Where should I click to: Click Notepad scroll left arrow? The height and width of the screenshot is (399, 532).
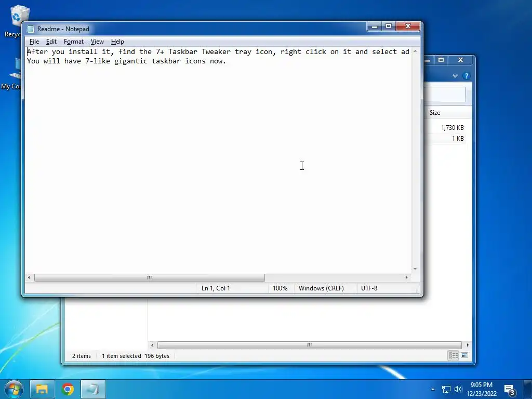(29, 277)
